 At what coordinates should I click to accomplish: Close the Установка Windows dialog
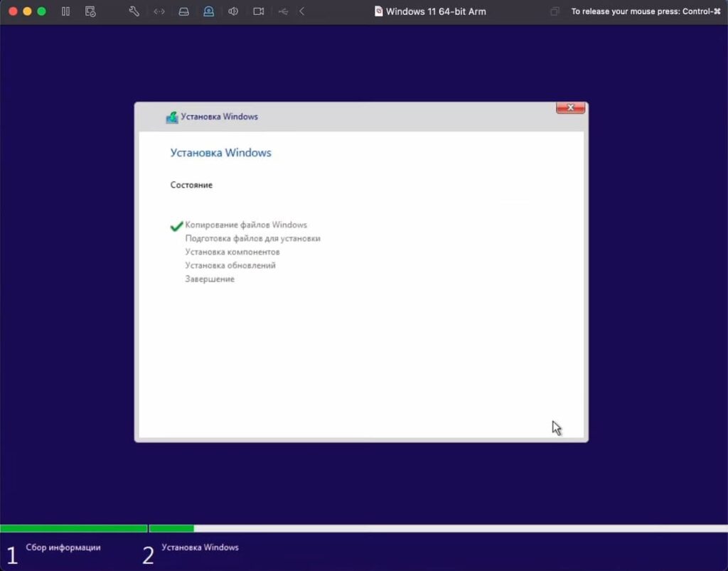click(570, 108)
